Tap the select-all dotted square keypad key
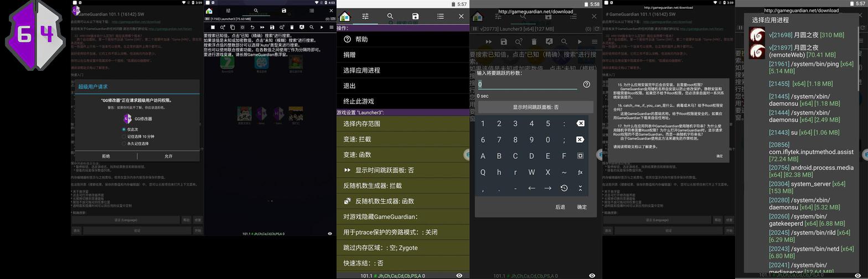This screenshot has width=868, height=279. (580, 156)
